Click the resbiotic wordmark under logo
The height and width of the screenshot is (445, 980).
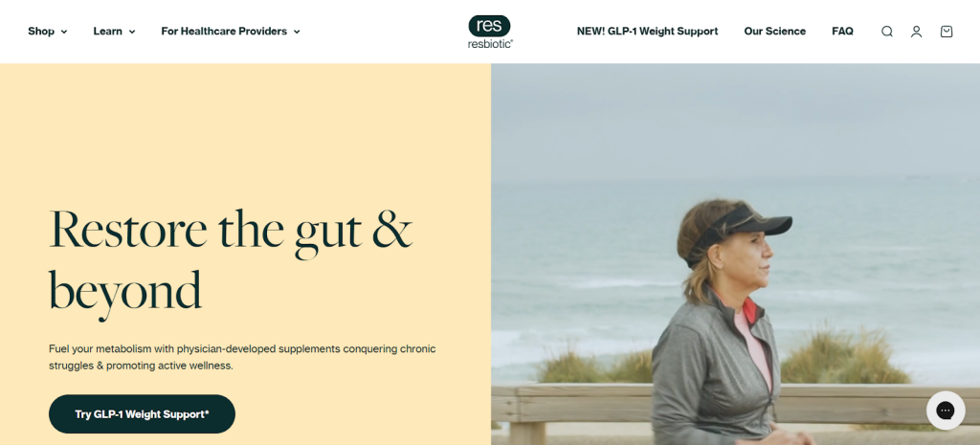click(x=490, y=44)
